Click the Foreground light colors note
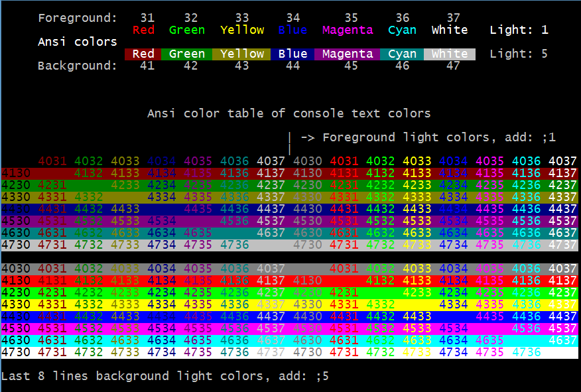581x392 pixels. pyautogui.click(x=428, y=137)
